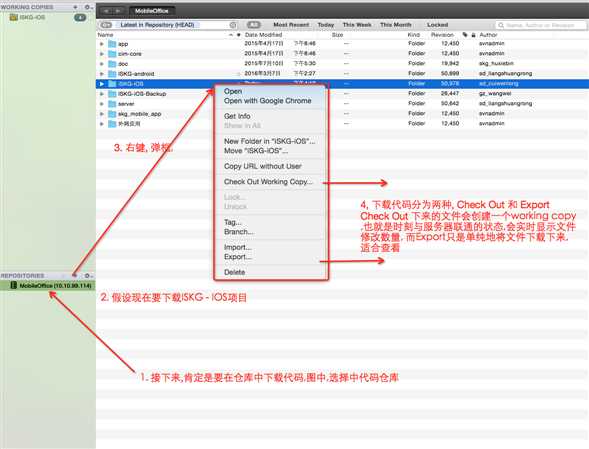Click the ISKG-iOS-Backup folder icon
The height and width of the screenshot is (449, 589).
pyautogui.click(x=112, y=94)
